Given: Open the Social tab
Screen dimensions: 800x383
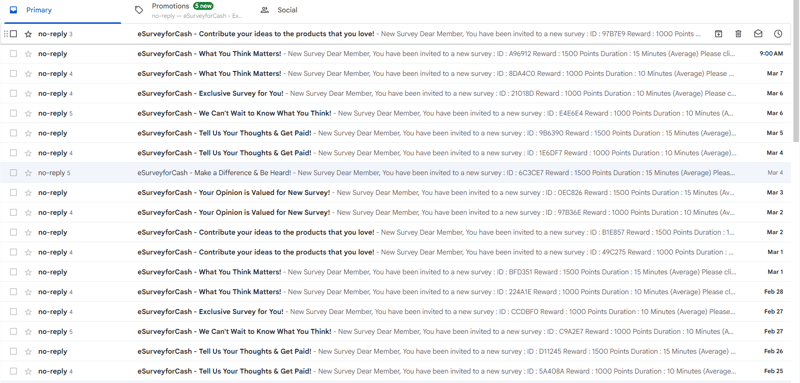Looking at the screenshot, I should pyautogui.click(x=313, y=10).
